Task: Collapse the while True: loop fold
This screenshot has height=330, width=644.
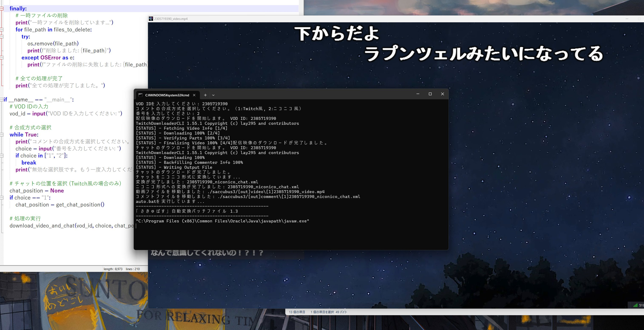Action: pyautogui.click(x=2, y=135)
